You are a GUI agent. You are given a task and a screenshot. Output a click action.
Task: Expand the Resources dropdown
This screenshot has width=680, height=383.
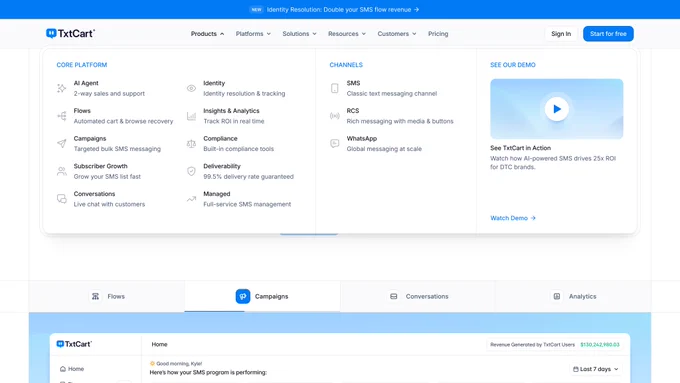pyautogui.click(x=347, y=34)
